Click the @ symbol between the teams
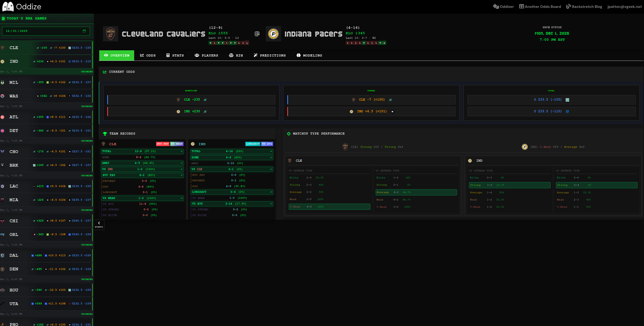Screen dimensions: 644x326 tap(257, 34)
